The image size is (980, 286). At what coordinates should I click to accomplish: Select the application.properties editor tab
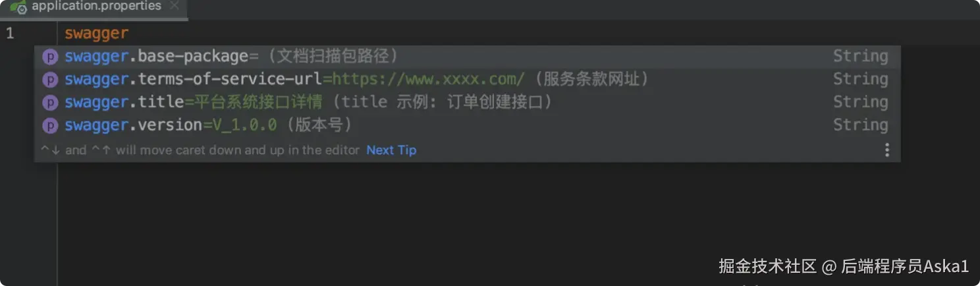tap(94, 7)
